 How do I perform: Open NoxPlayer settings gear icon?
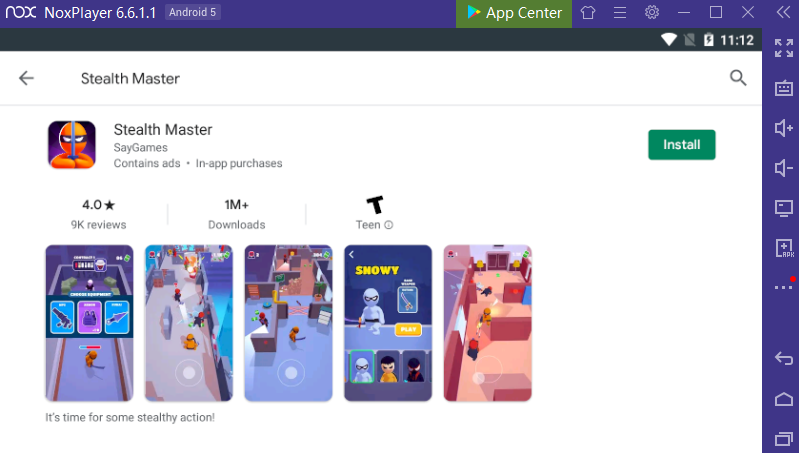pos(652,12)
